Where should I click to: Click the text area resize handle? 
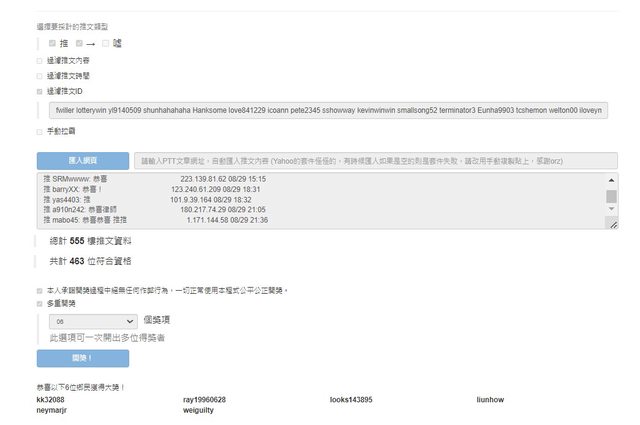(611, 225)
